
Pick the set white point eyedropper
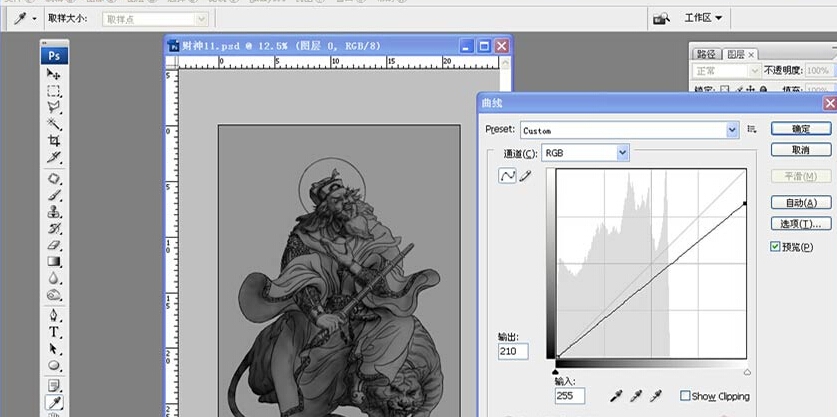(x=656, y=396)
